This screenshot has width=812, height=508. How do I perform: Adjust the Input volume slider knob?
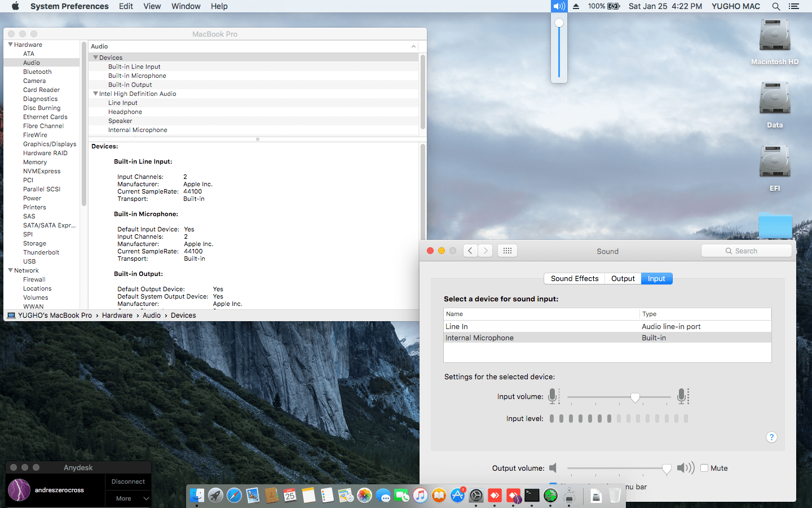(x=636, y=397)
